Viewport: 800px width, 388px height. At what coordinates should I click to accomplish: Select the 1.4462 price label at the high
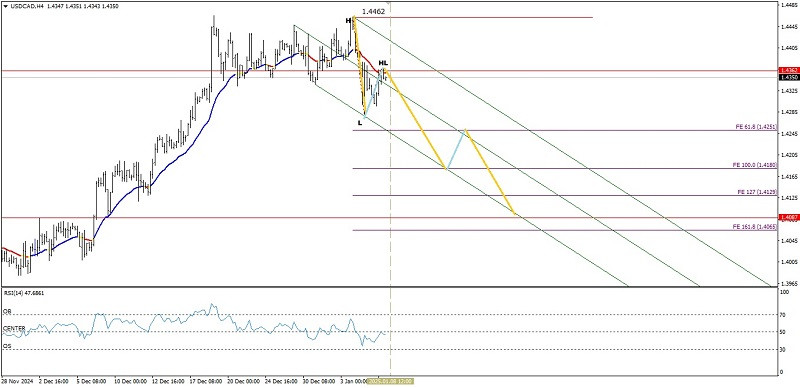(x=373, y=11)
